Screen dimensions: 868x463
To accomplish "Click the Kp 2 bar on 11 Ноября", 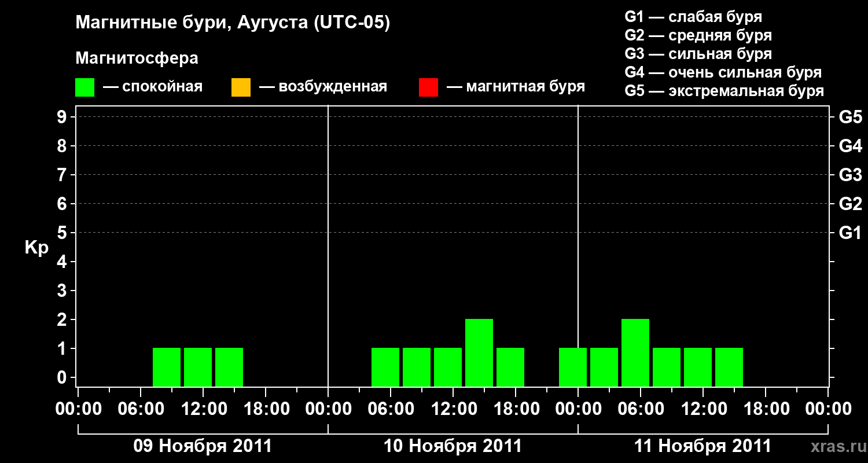I will coord(635,352).
